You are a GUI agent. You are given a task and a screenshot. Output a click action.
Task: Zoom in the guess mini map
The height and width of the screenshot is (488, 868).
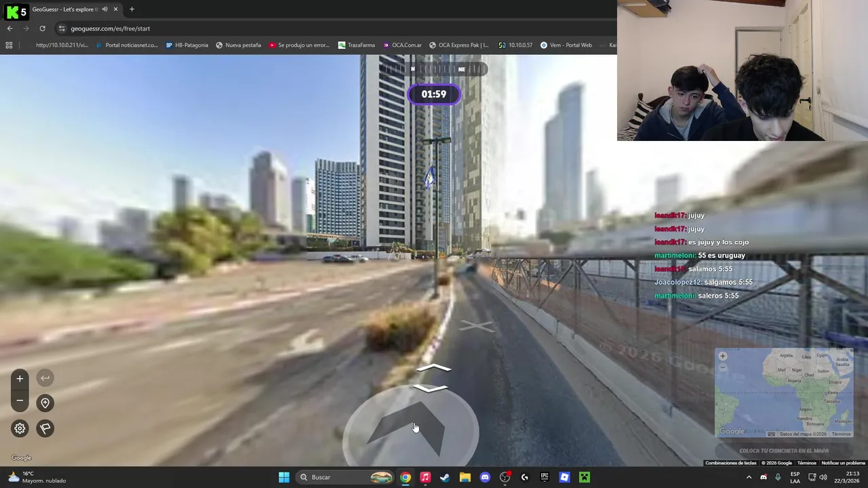(723, 356)
